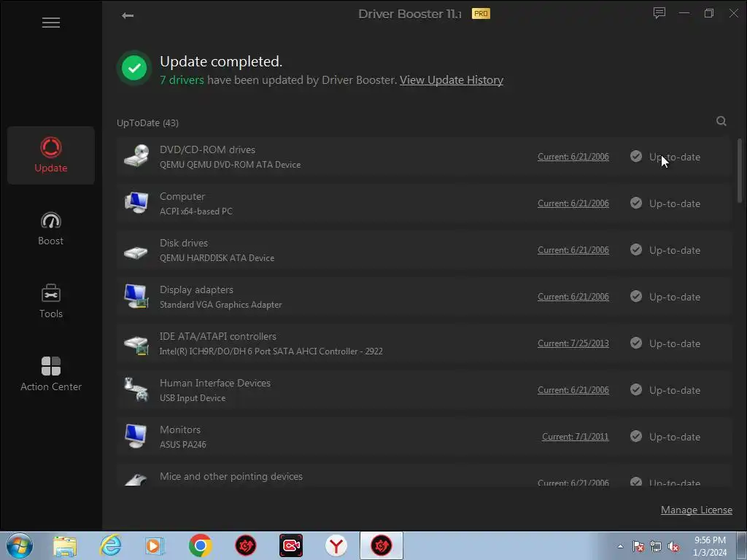Select Standard VGA Graphics Adapter text

(220, 305)
